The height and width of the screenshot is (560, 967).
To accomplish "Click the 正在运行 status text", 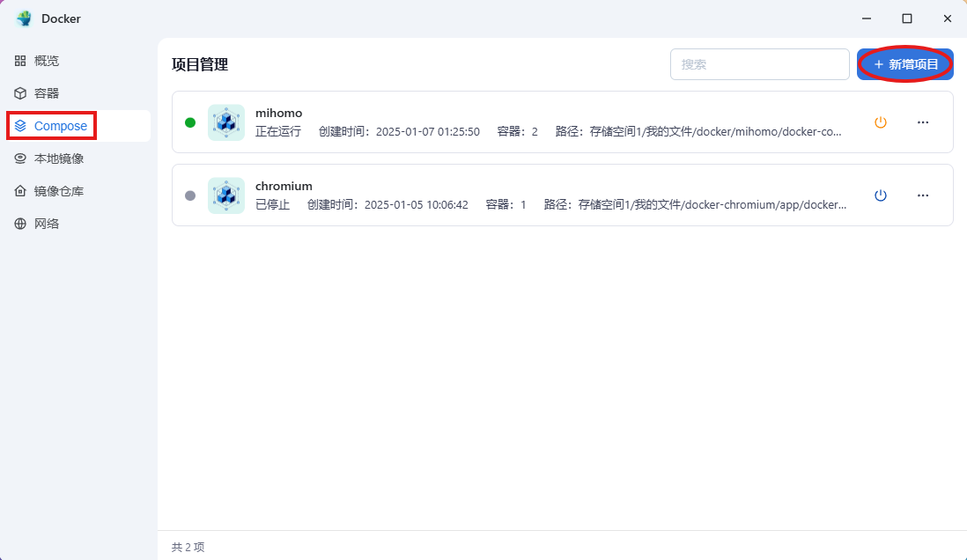I will 278,131.
